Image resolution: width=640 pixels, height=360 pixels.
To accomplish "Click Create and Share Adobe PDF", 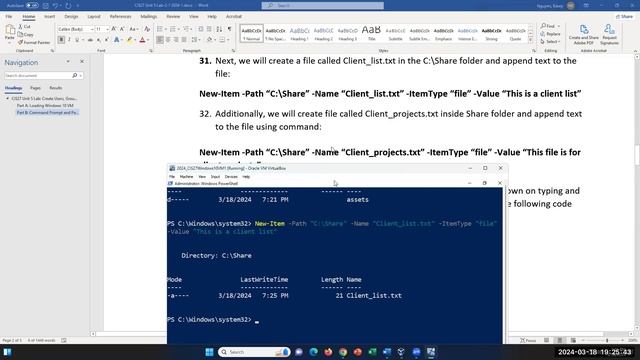I will [584, 34].
